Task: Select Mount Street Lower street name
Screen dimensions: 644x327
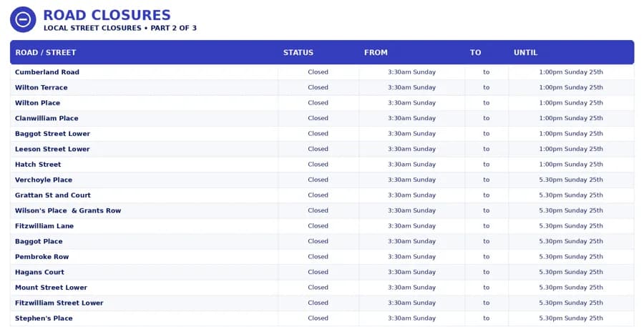Action: click(51, 288)
